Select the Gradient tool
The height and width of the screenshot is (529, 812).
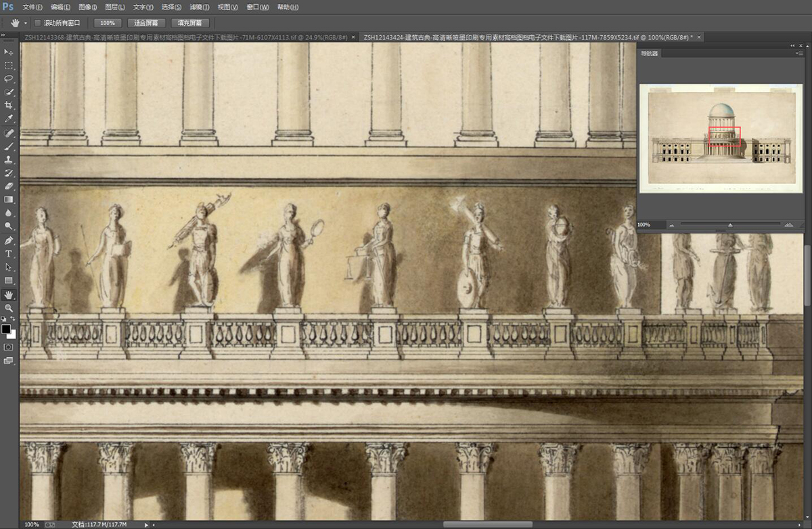pos(9,200)
